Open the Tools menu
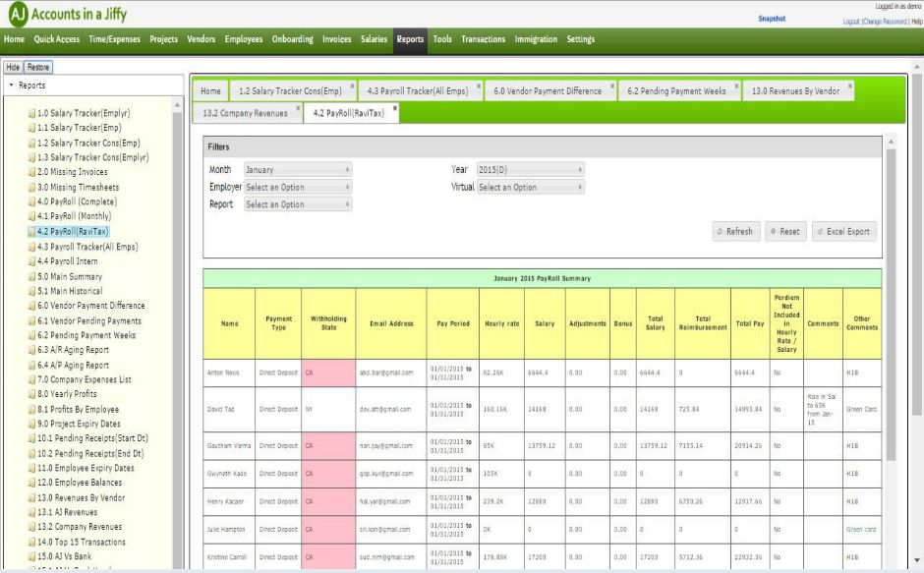924x573 pixels. click(x=442, y=39)
